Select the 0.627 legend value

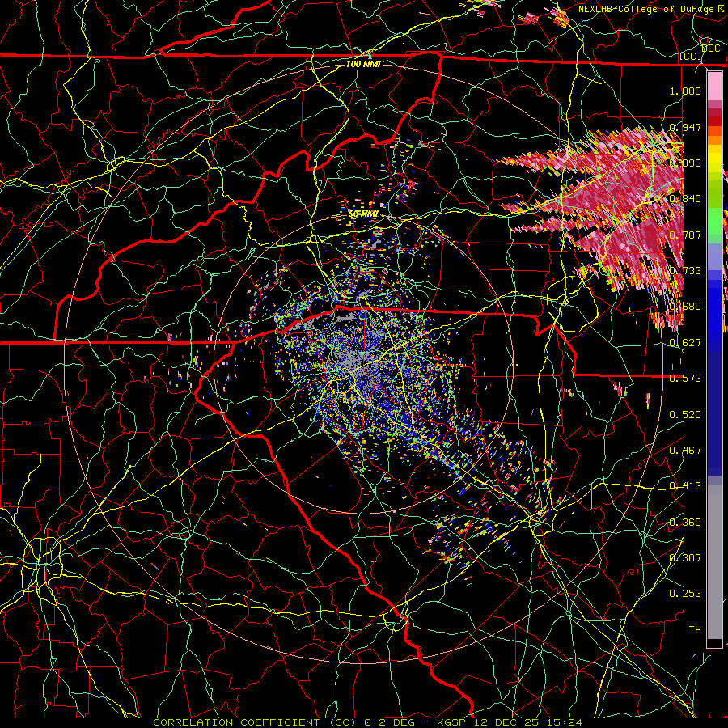coord(685,343)
